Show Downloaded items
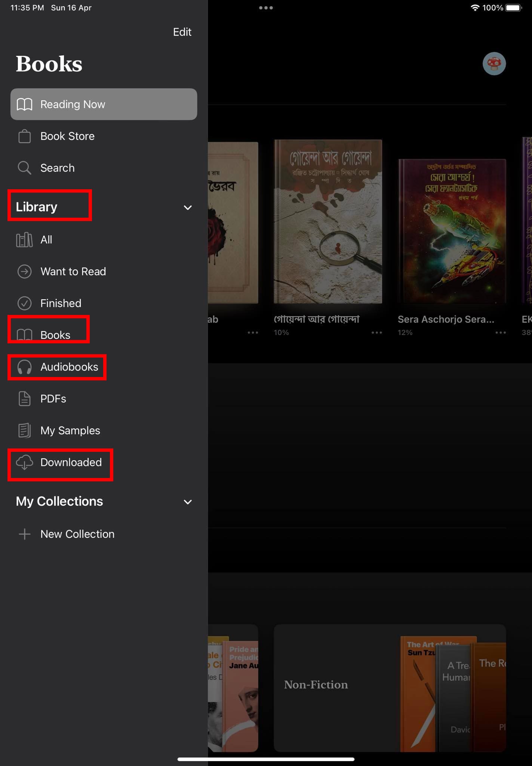The image size is (532, 766). pyautogui.click(x=104, y=462)
